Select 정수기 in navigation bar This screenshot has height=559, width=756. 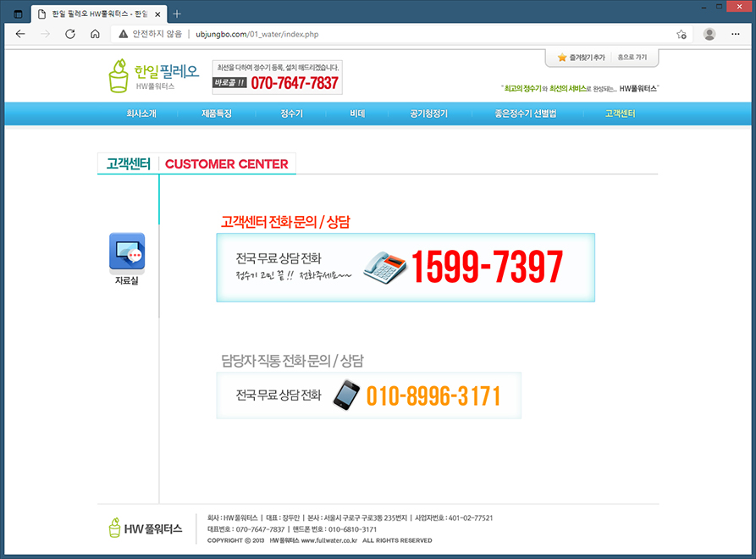click(291, 113)
